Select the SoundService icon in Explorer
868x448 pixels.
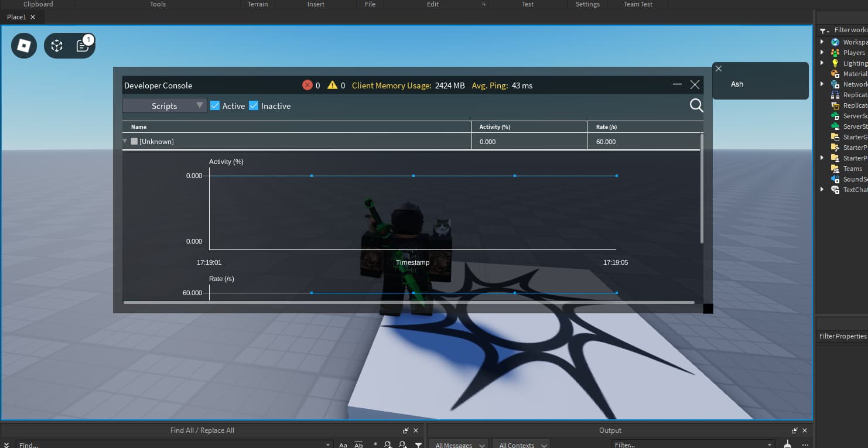[x=834, y=179]
